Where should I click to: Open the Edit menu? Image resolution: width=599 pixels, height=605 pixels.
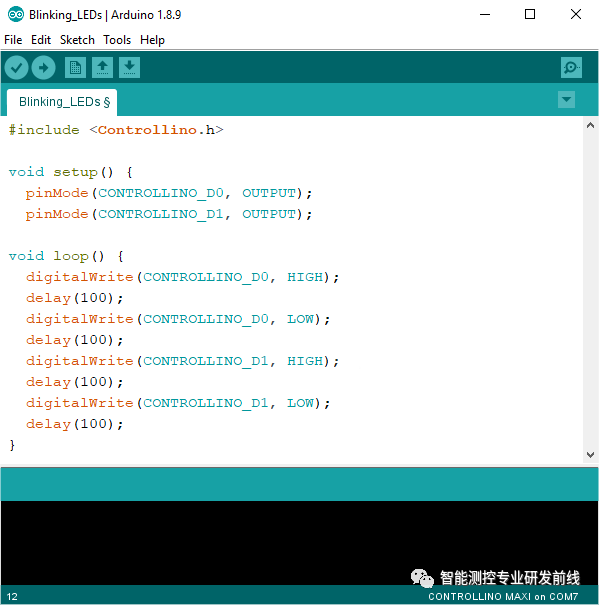tap(41, 40)
